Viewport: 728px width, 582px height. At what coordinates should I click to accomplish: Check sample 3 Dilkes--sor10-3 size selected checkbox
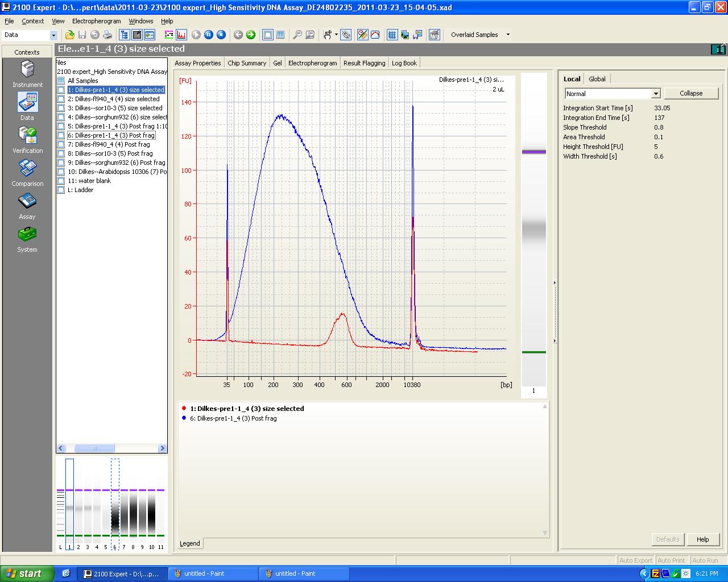(61, 108)
